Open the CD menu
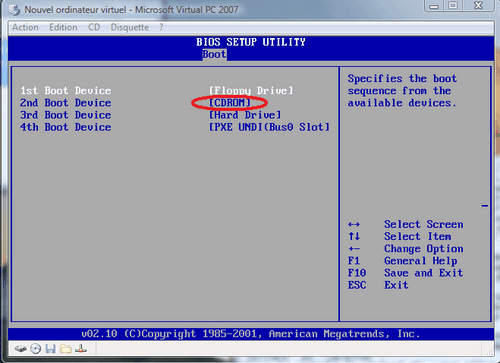The height and width of the screenshot is (363, 500). tap(94, 27)
